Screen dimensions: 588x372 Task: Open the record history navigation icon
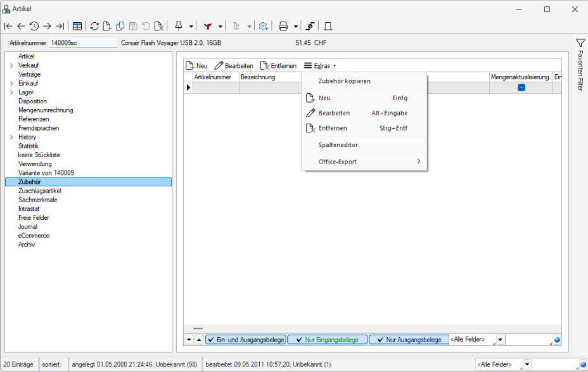pos(34,26)
